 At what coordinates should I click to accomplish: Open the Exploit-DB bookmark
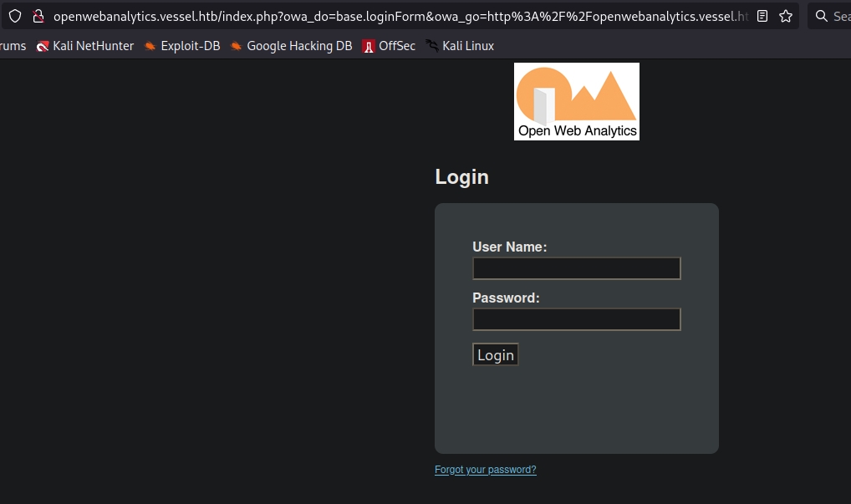click(182, 46)
